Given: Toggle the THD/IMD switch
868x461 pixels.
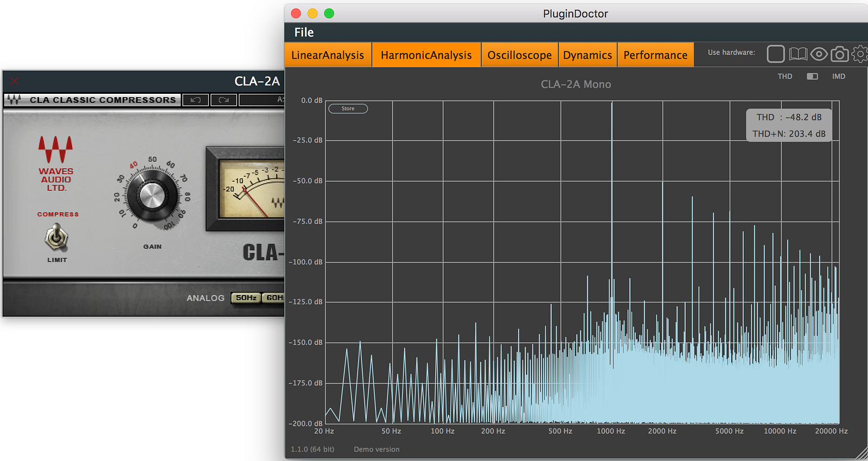Looking at the screenshot, I should tap(812, 76).
